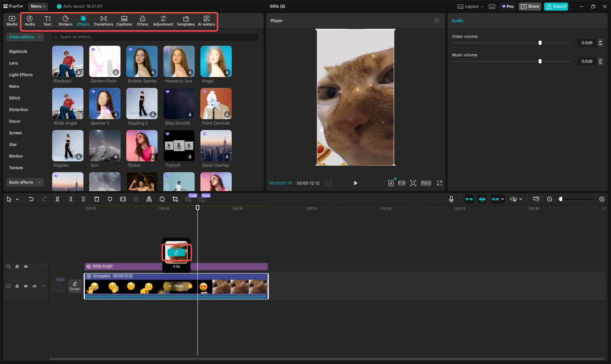Image resolution: width=611 pixels, height=364 pixels.
Task: Click the Crop tool icon
Action: (175, 199)
